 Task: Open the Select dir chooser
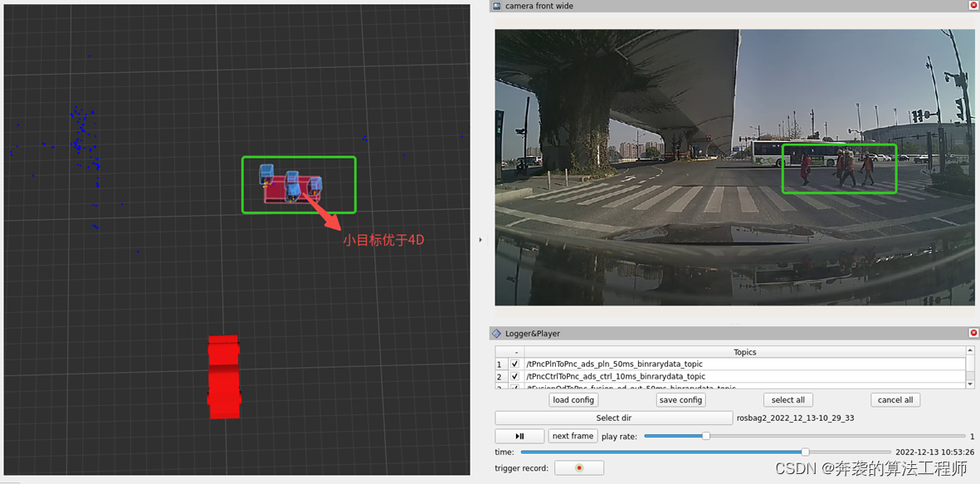(x=613, y=418)
